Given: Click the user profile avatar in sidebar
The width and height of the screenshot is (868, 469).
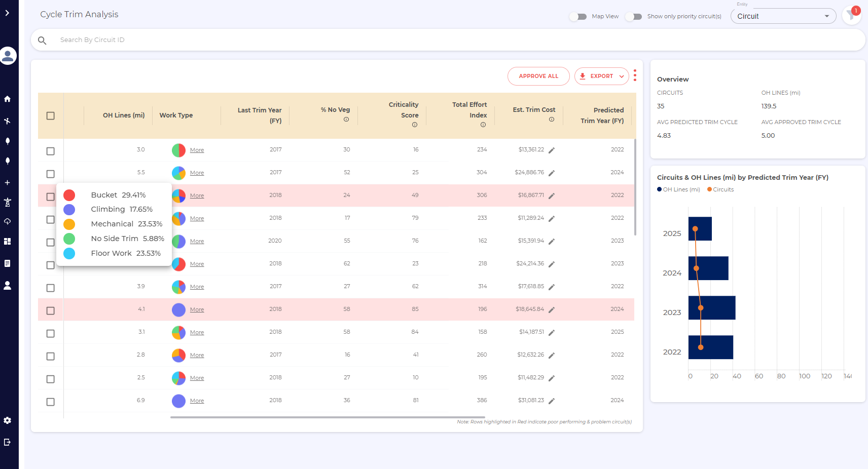Looking at the screenshot, I should coord(8,56).
